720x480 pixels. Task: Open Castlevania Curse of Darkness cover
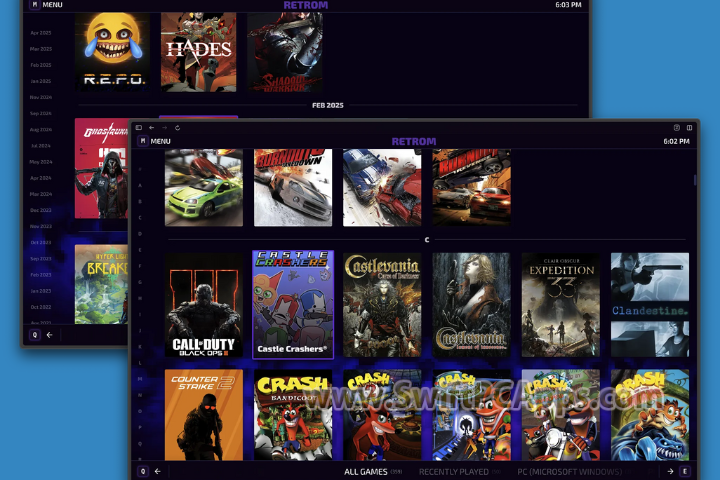coord(382,305)
